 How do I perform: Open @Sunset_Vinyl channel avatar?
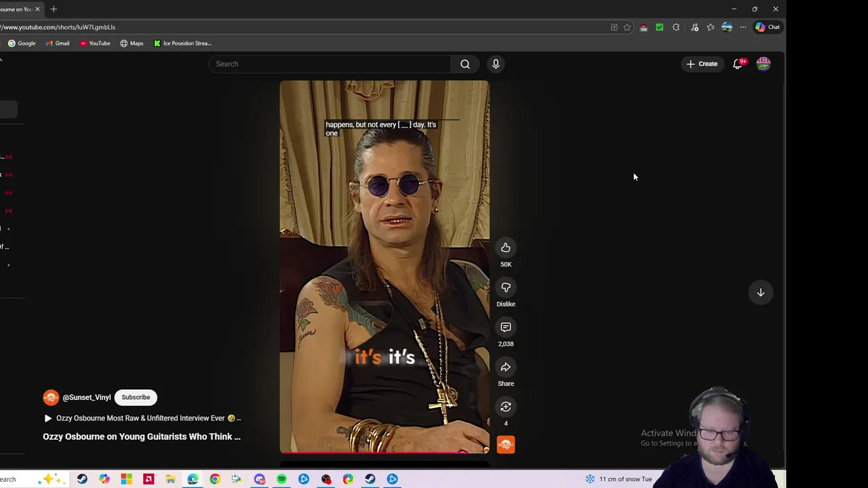51,397
